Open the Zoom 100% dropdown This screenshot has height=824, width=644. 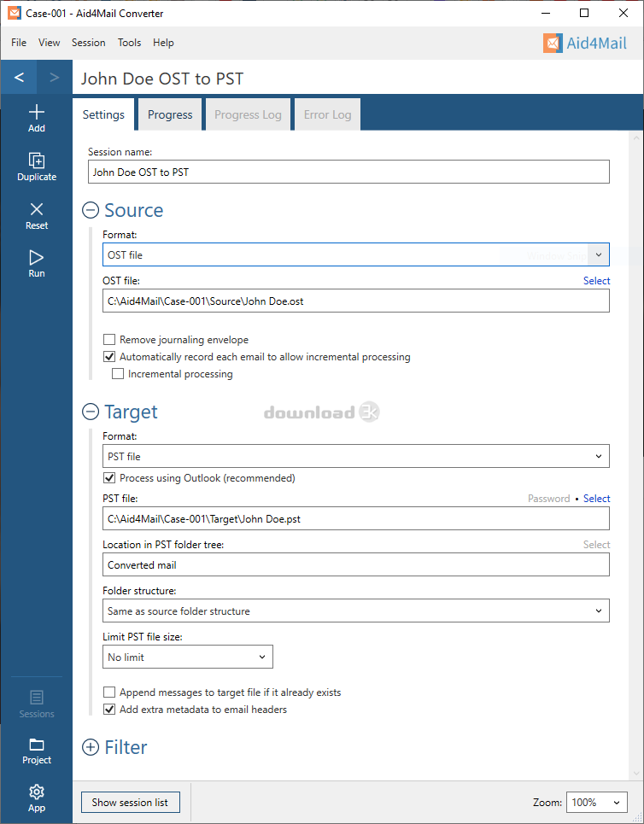597,803
